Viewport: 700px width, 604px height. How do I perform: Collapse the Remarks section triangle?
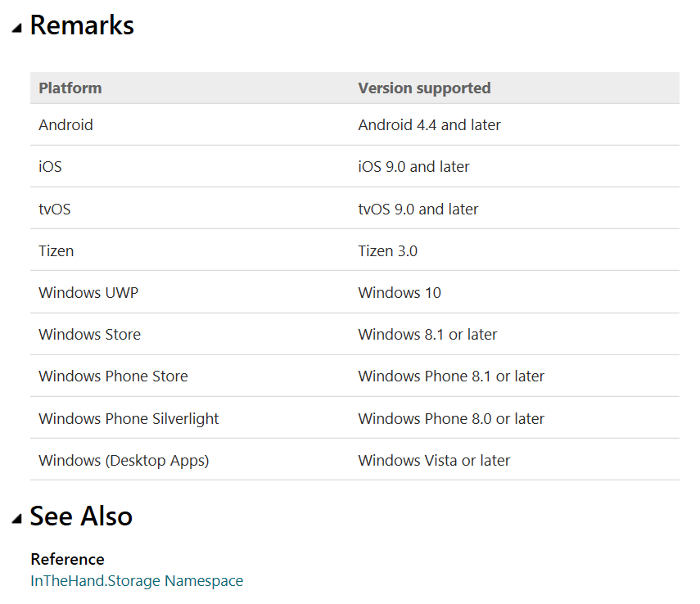pos(17,28)
